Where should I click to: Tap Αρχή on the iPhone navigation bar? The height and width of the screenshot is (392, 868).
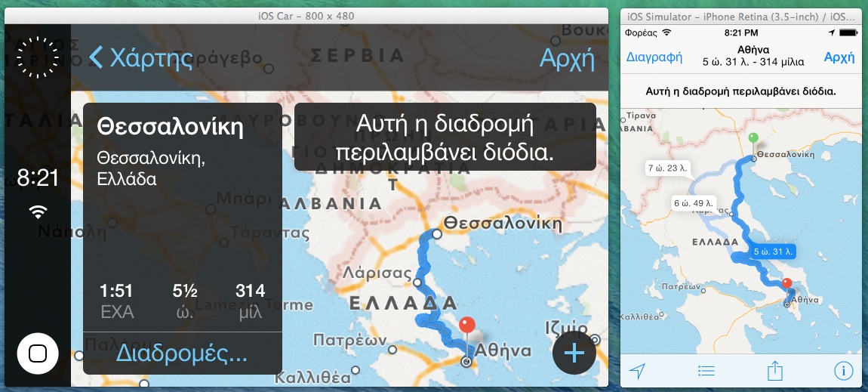(839, 57)
